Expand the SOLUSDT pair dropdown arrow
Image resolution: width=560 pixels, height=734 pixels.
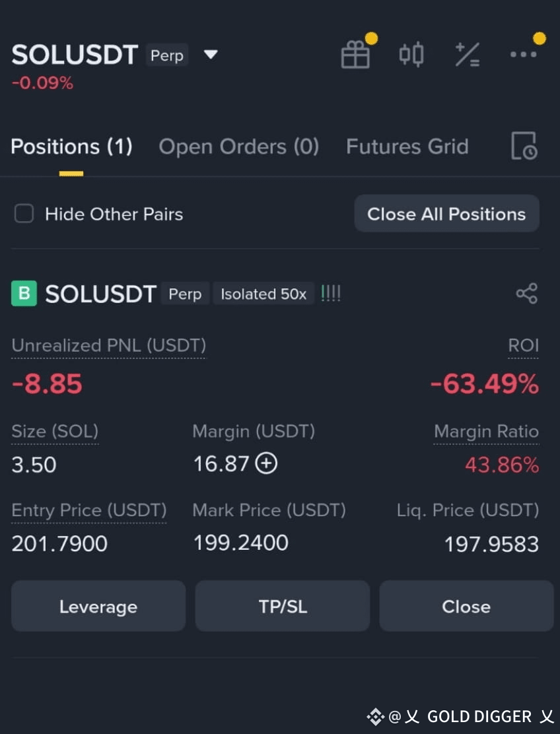(211, 55)
